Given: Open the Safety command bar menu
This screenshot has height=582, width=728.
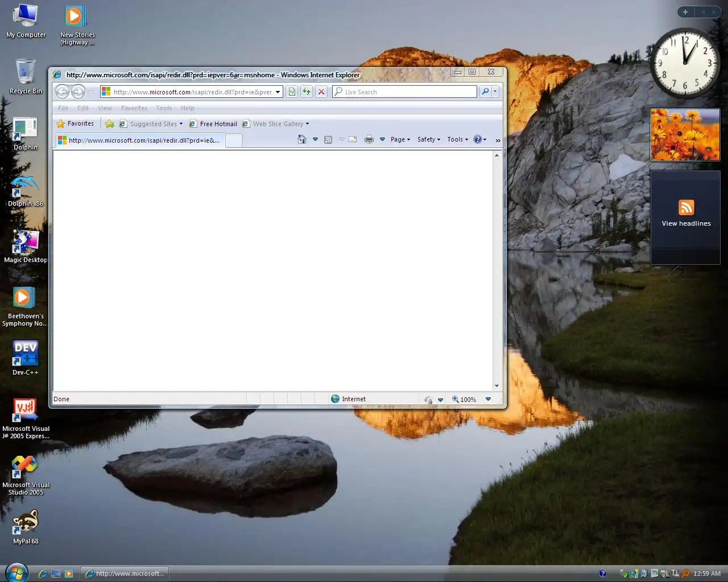Looking at the screenshot, I should click(x=428, y=139).
